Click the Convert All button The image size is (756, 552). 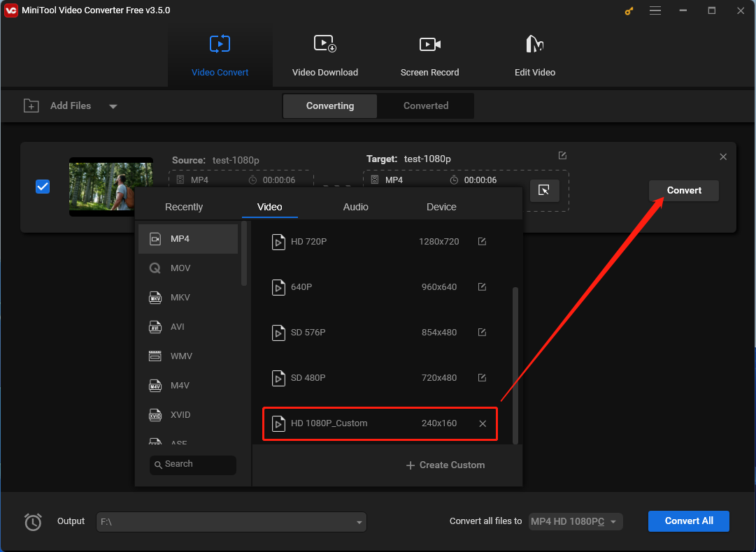(x=688, y=521)
